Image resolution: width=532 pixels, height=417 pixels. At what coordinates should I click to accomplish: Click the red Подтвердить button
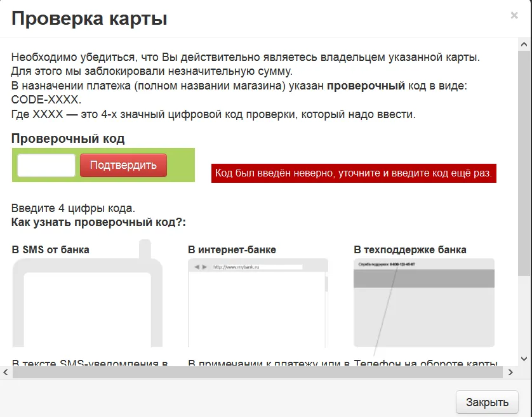click(x=124, y=165)
